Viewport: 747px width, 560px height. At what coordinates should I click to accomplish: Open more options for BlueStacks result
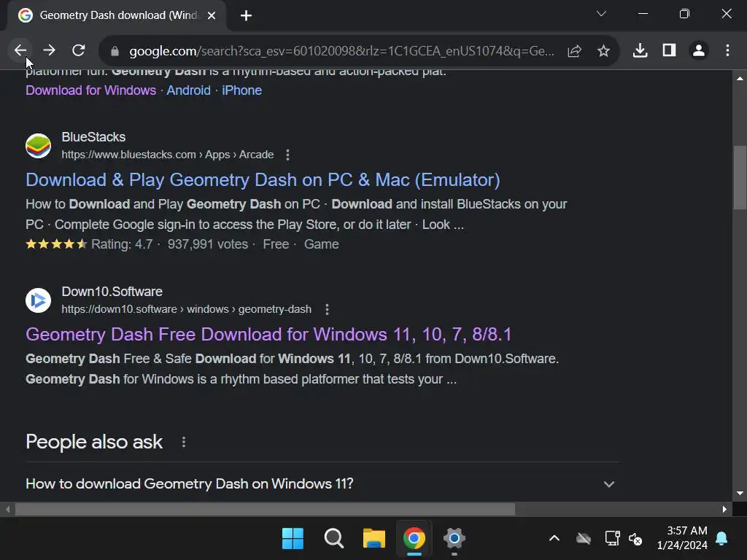point(287,155)
